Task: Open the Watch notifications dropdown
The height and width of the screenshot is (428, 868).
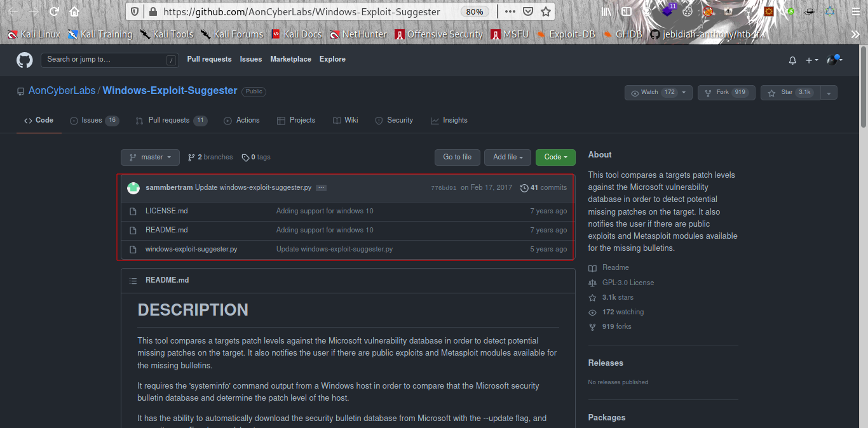Action: [x=658, y=93]
